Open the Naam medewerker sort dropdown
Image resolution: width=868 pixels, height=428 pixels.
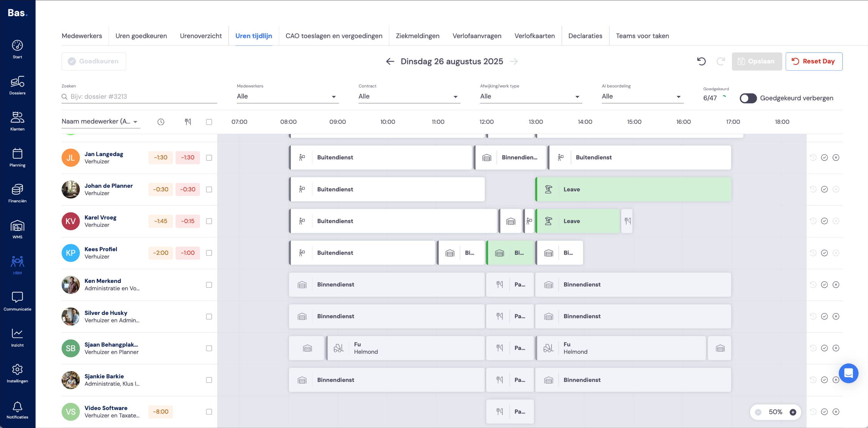[100, 122]
